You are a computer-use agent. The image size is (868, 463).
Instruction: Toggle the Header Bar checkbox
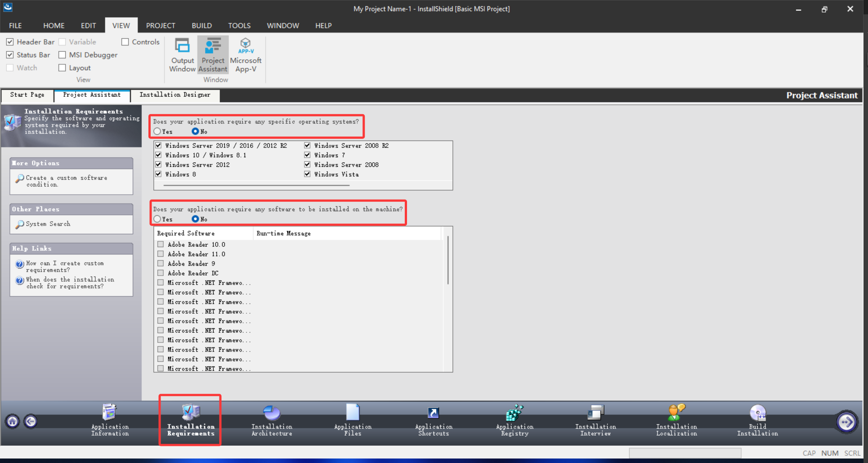[10, 42]
